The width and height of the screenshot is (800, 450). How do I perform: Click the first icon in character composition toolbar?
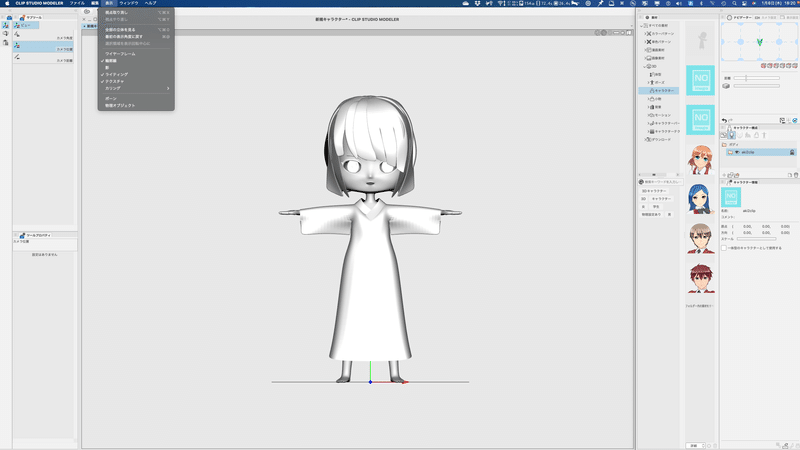click(x=723, y=135)
